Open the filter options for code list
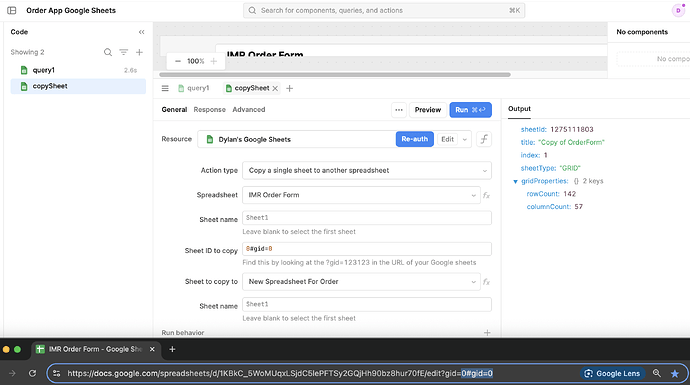Screen dimensions: 690x385 point(124,52)
